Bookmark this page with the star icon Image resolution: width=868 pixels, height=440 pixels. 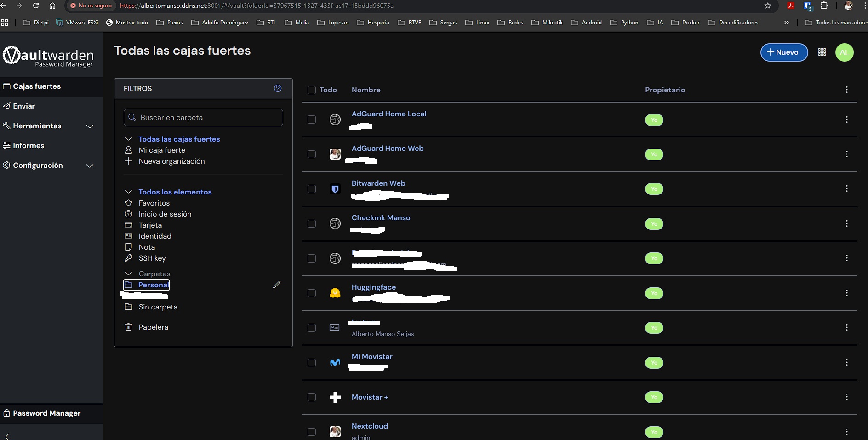point(768,6)
